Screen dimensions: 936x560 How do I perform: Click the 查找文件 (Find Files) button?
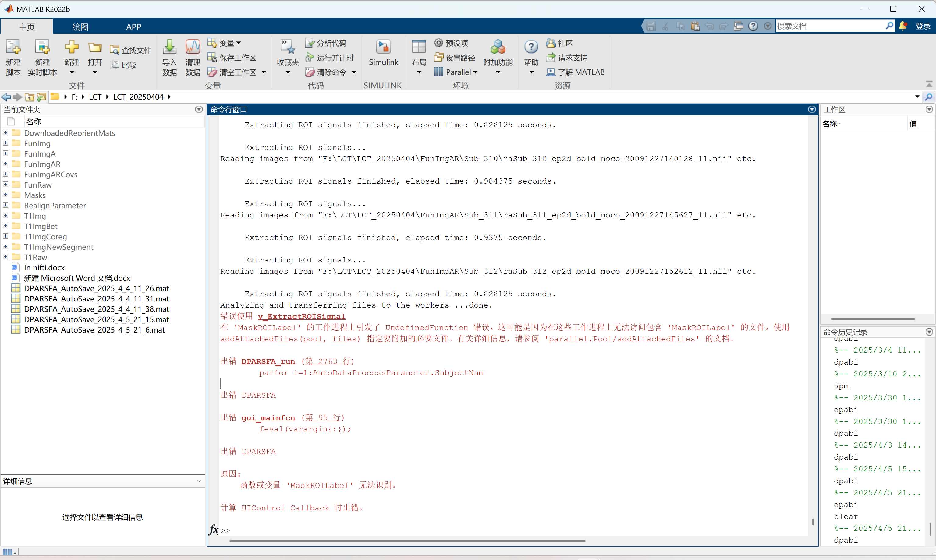coord(130,50)
